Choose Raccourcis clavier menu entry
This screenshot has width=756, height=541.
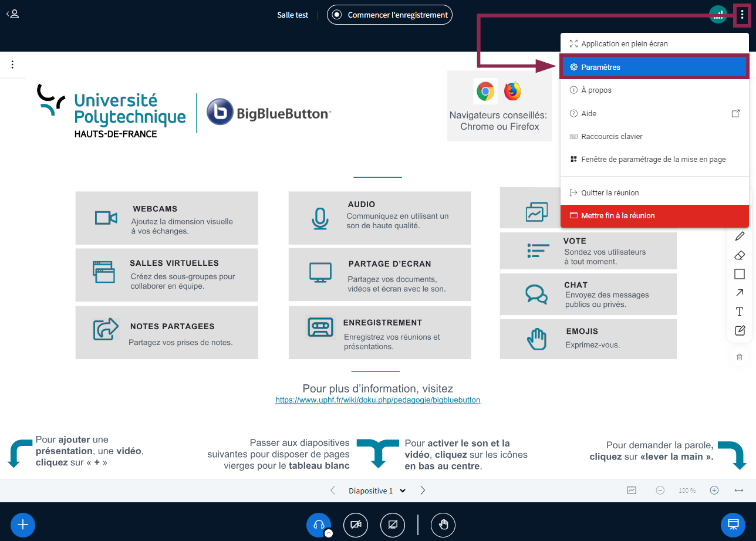[x=612, y=136]
